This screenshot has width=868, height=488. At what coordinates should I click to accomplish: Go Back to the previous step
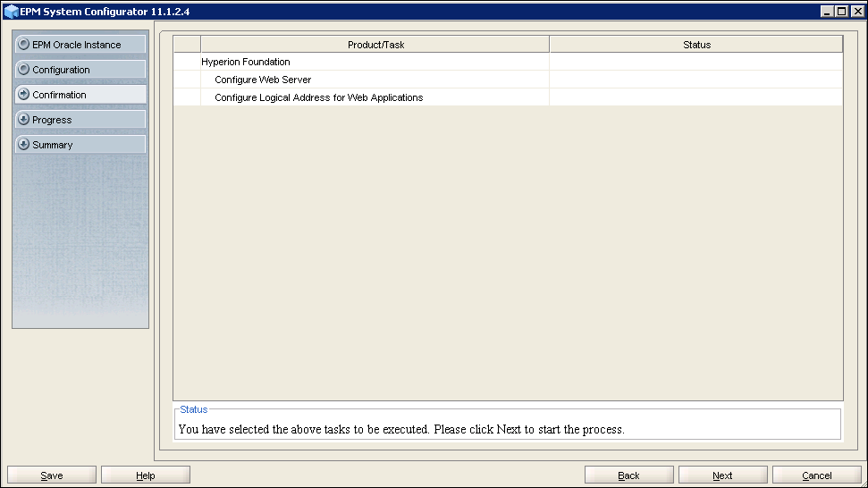pyautogui.click(x=628, y=475)
